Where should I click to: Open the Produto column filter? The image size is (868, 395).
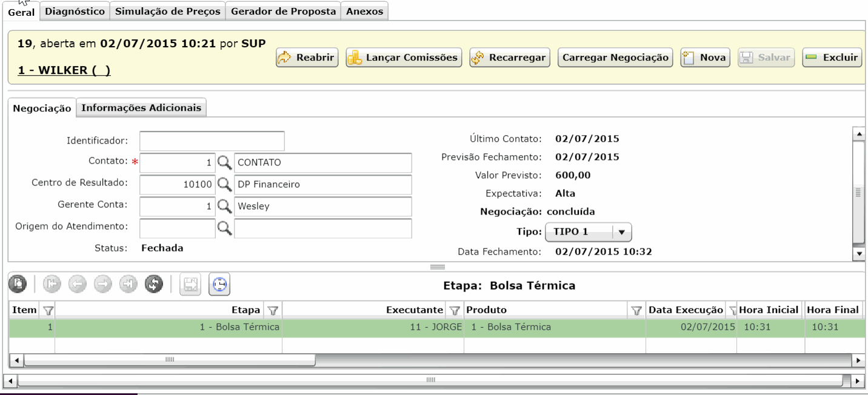point(636,310)
